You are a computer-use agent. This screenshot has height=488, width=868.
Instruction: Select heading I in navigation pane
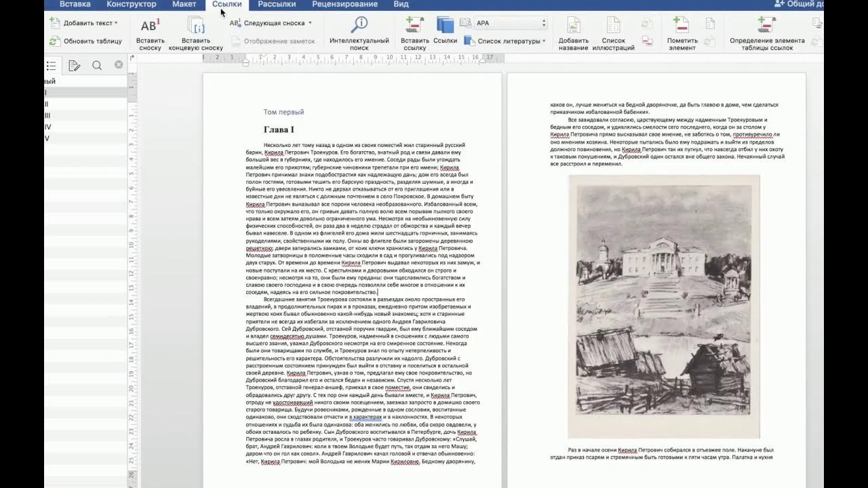[x=85, y=93]
